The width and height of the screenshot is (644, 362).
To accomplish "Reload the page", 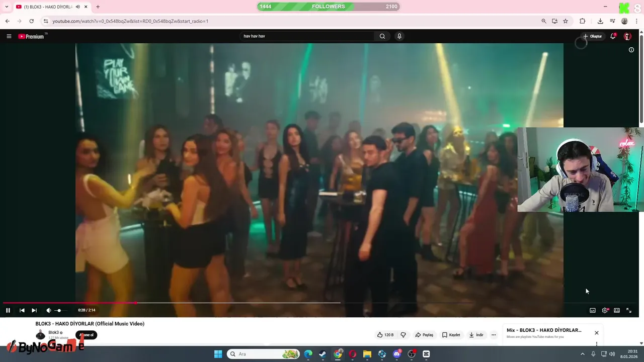I will coord(31,21).
